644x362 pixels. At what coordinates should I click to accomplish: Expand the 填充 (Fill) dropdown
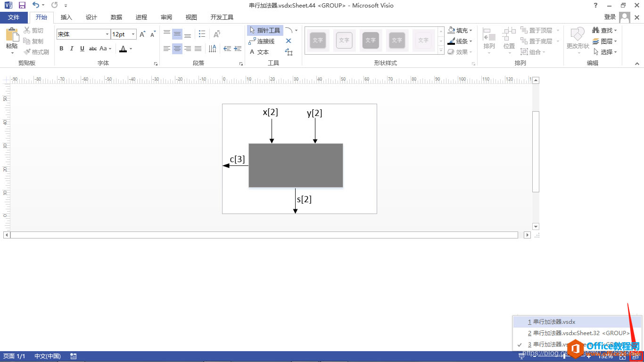471,30
